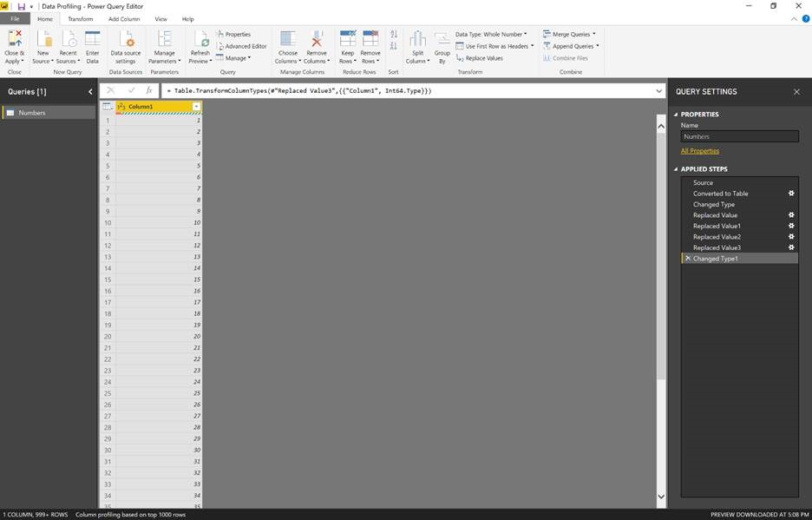
Task: Open Column1 filter dropdown
Action: 196,106
